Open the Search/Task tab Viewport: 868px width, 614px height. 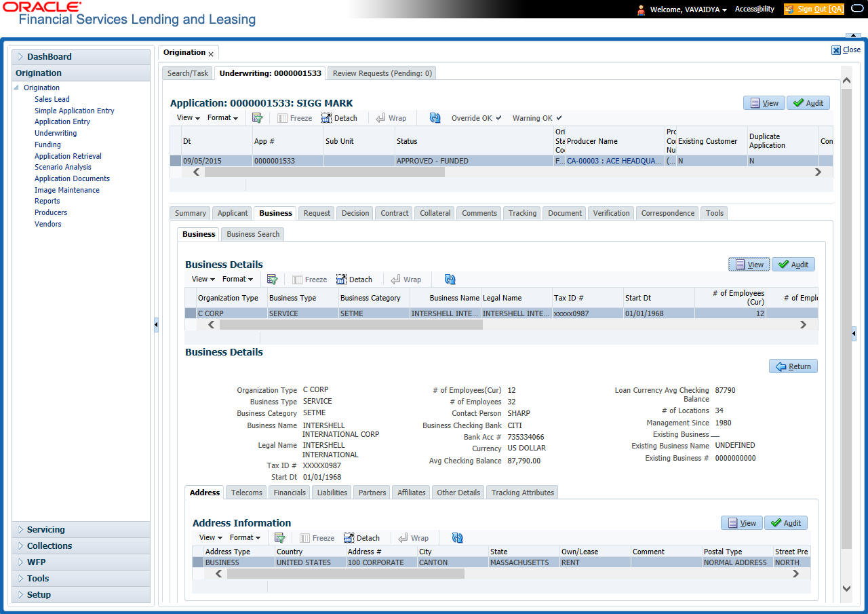tap(188, 73)
